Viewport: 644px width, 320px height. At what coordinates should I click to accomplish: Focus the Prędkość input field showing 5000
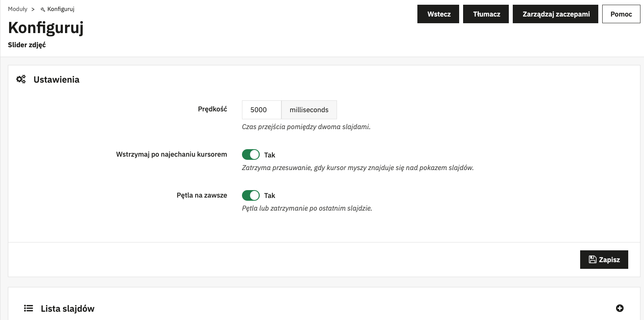point(262,110)
